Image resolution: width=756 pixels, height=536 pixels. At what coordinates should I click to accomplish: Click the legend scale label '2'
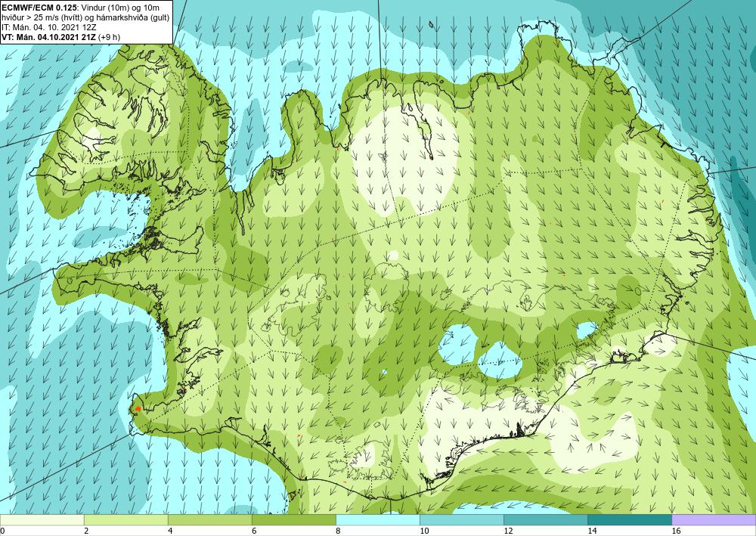[x=86, y=531]
